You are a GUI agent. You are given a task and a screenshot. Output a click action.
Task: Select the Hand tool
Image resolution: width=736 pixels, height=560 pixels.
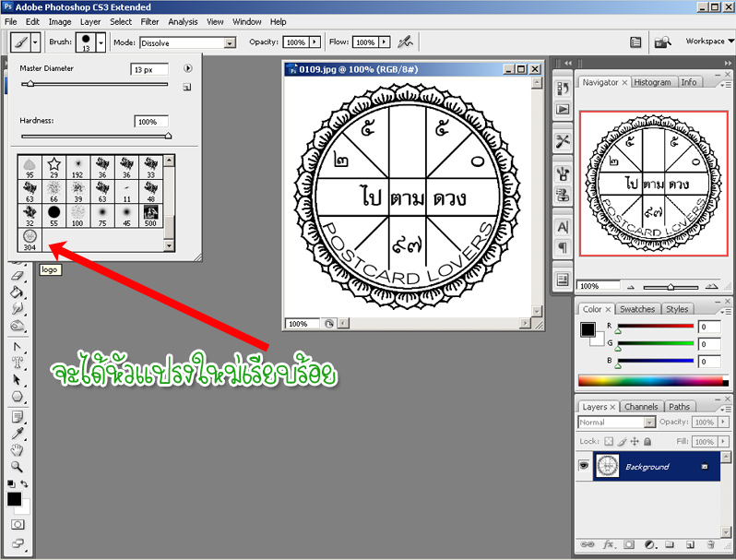pyautogui.click(x=18, y=450)
